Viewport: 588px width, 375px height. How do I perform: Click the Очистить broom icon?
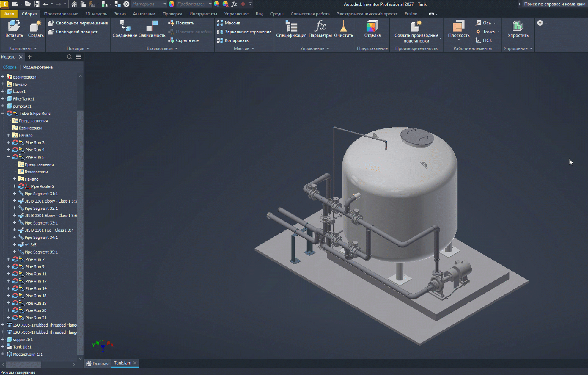tap(343, 26)
